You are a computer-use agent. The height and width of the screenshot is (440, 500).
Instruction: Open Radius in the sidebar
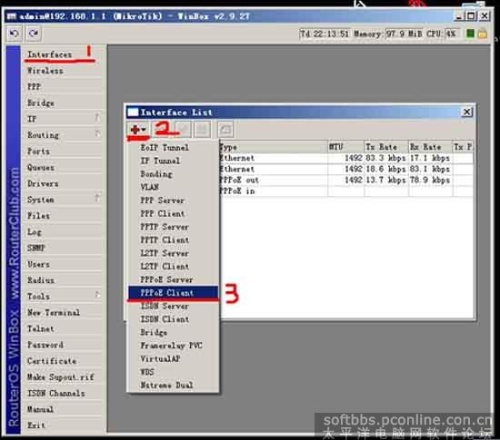[x=41, y=280]
